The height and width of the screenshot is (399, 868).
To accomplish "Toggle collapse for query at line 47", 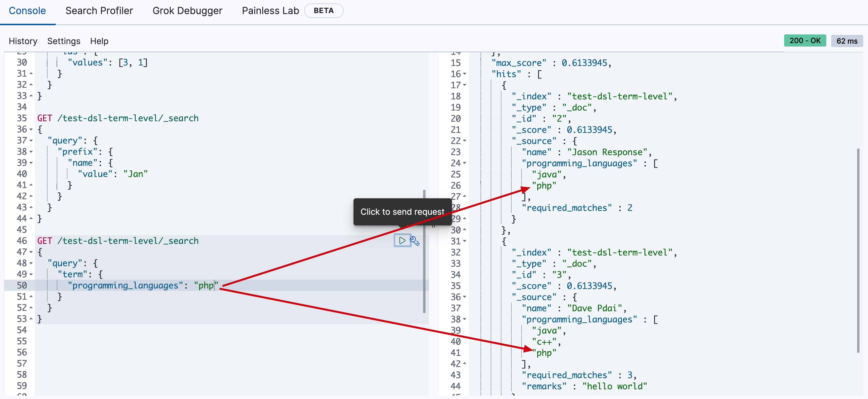I will (x=31, y=252).
